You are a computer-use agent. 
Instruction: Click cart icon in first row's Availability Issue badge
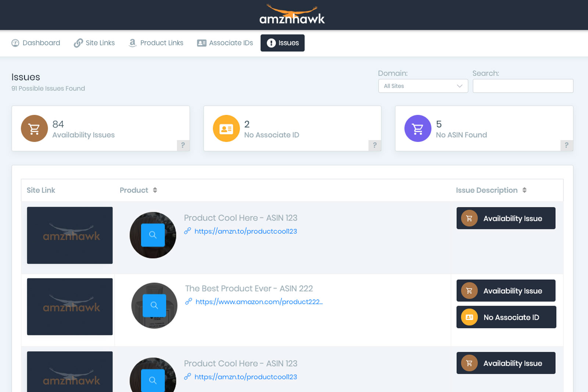coord(469,218)
